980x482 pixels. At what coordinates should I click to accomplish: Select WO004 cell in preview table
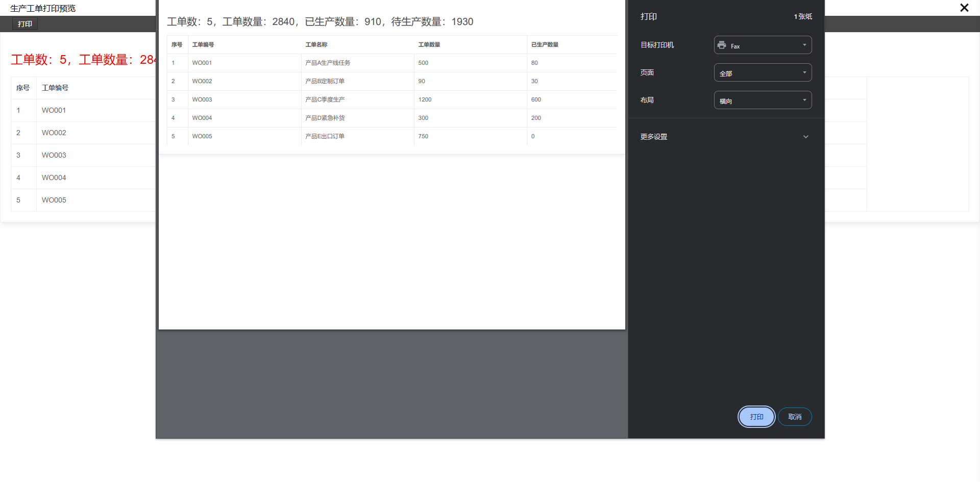[x=202, y=118]
